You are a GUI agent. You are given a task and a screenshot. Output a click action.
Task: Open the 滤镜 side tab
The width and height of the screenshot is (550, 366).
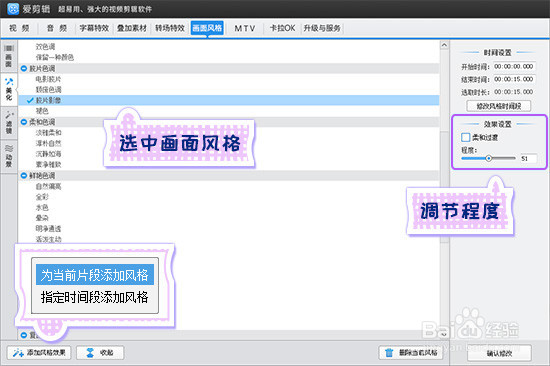[x=9, y=123]
